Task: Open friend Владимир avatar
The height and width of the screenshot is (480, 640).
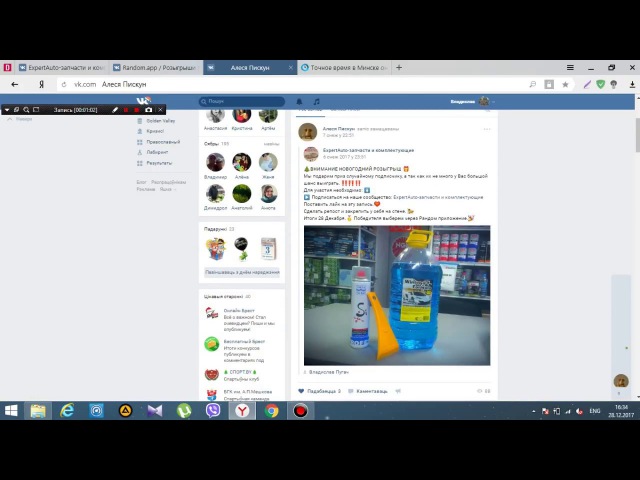Action: pyautogui.click(x=215, y=162)
